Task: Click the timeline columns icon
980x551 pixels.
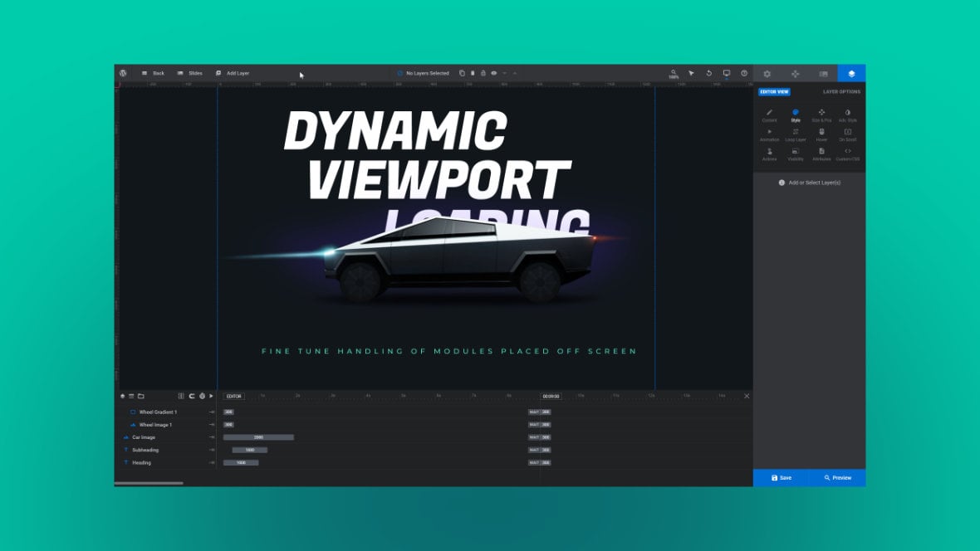Action: pyautogui.click(x=181, y=396)
